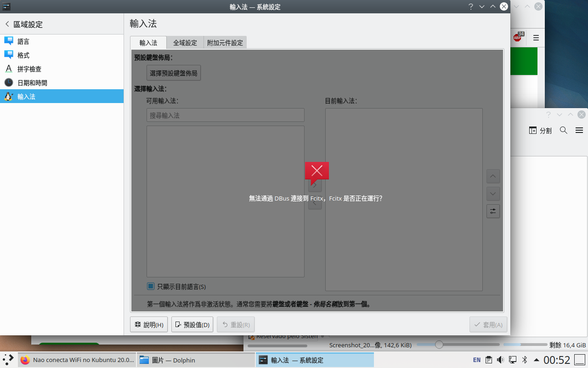Open System Settings window menu icon in title bar
This screenshot has width=588, height=368.
(x=6, y=6)
